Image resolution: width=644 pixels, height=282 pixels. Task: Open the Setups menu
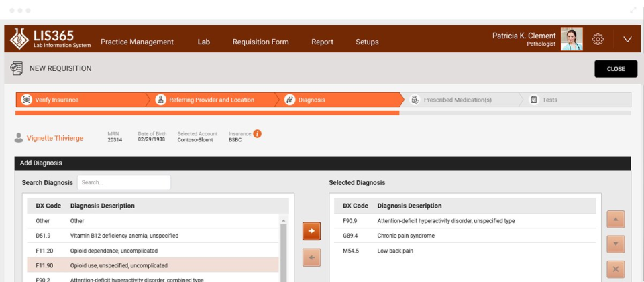[x=367, y=42]
